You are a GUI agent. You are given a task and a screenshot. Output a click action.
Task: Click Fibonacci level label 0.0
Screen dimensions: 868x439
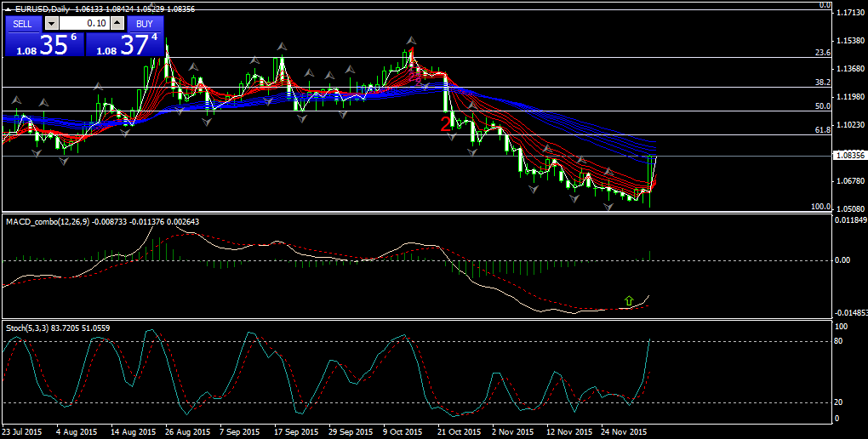pyautogui.click(x=825, y=5)
